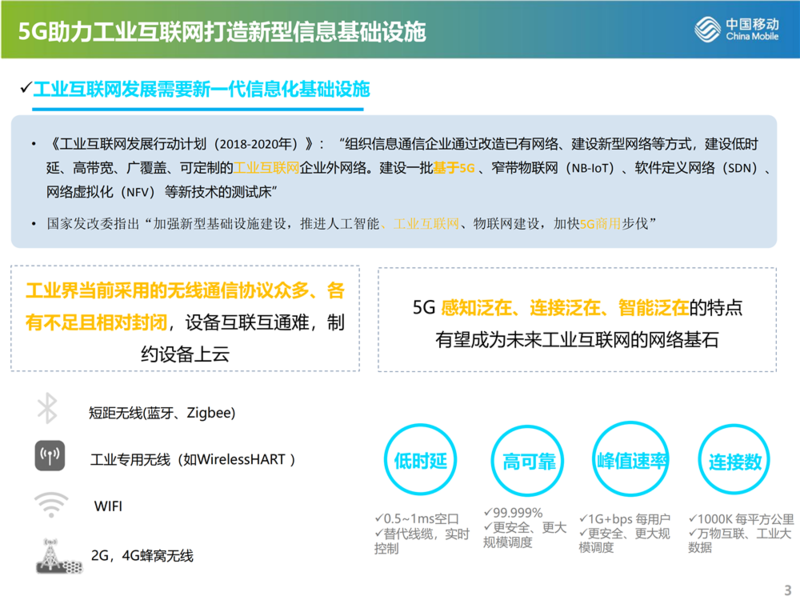This screenshot has height=600, width=800.
Task: Click the underlined 工业互联网发展需要新一代信息化基础设施 heading
Action: (x=201, y=89)
